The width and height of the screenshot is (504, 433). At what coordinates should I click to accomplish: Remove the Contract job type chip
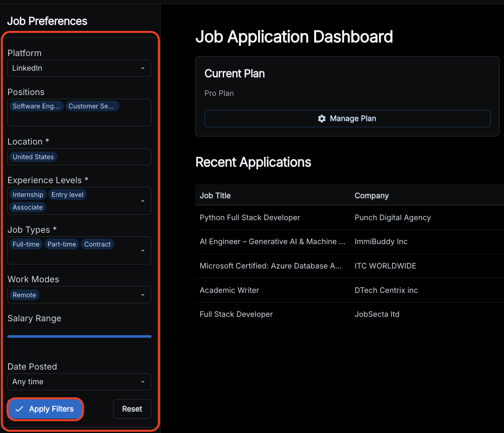[97, 244]
